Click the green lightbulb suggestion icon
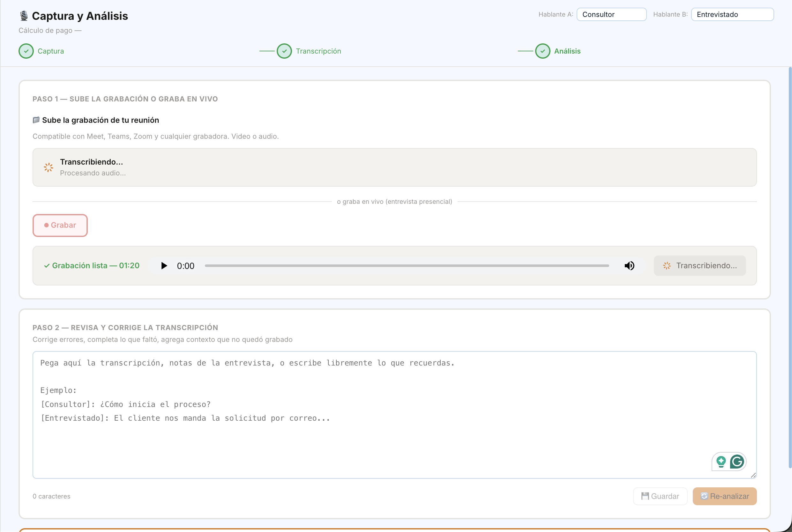This screenshot has height=532, width=792. tap(721, 462)
